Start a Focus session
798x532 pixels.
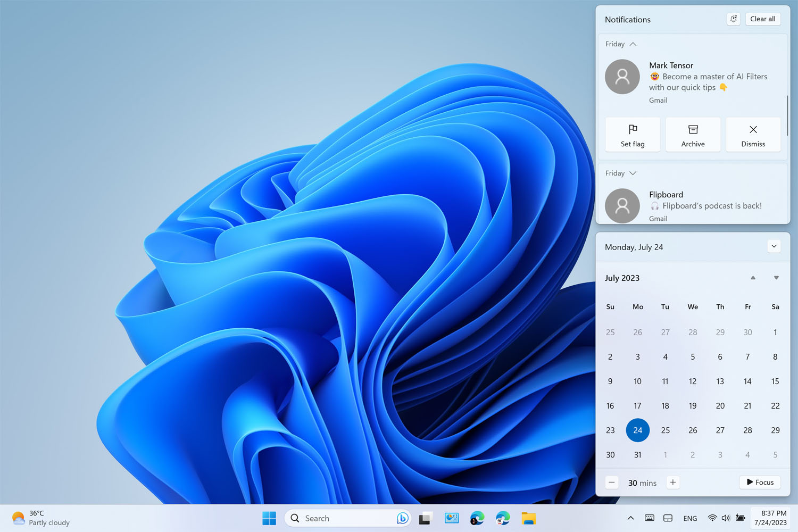760,483
